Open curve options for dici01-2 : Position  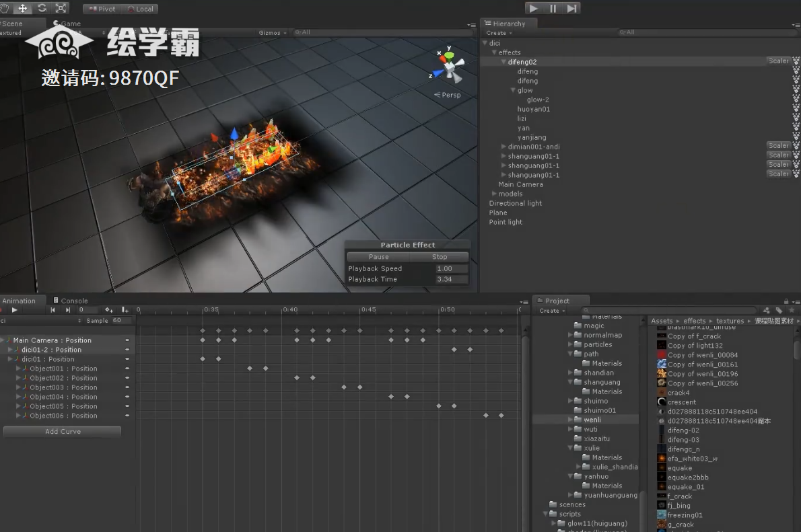pyautogui.click(x=127, y=350)
